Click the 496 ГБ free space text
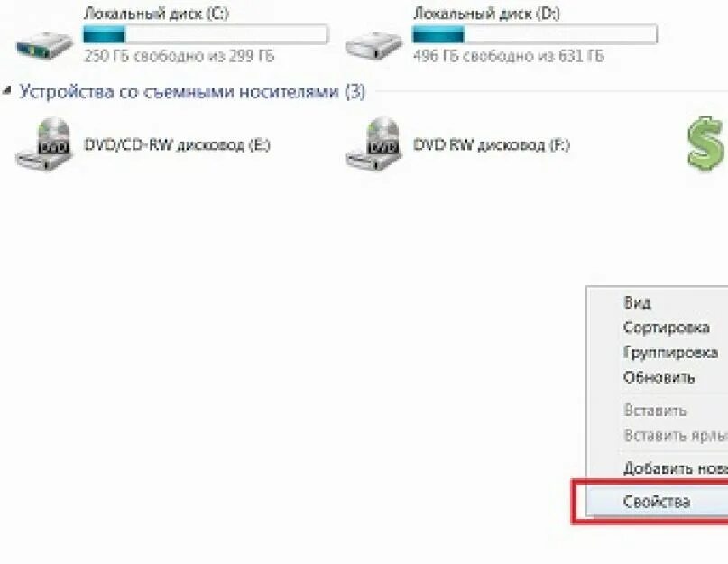This screenshot has width=728, height=564. tap(509, 56)
